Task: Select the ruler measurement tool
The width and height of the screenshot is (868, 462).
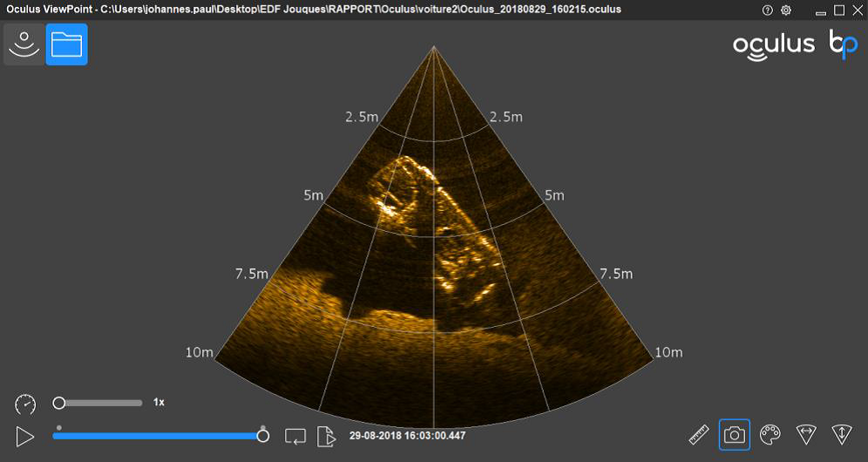Action: [x=699, y=435]
